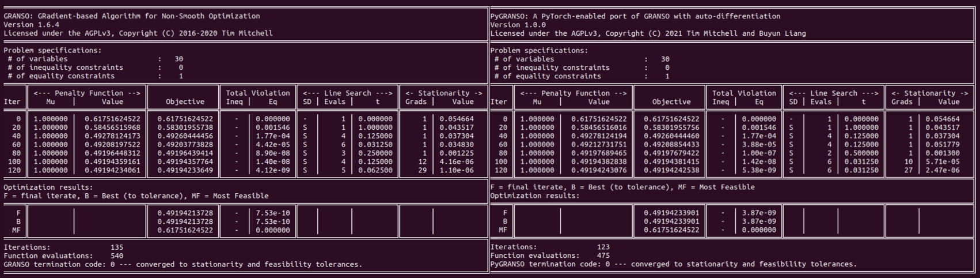Click the 'Function evaluations: 475' line
980x278 pixels.
click(x=550, y=256)
